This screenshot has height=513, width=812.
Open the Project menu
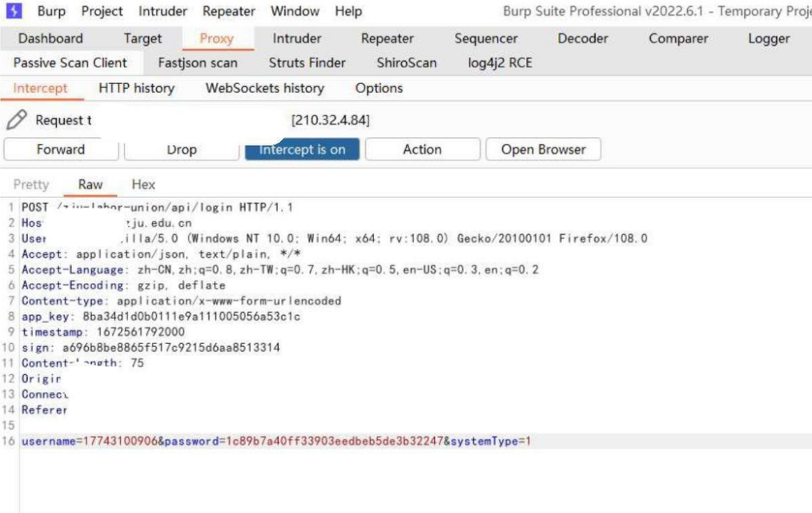102,11
